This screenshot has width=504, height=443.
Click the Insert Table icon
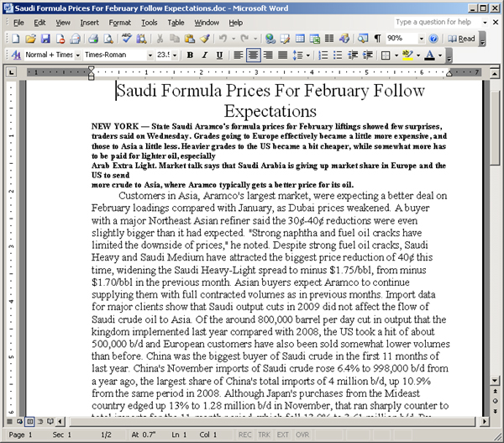pyautogui.click(x=300, y=39)
